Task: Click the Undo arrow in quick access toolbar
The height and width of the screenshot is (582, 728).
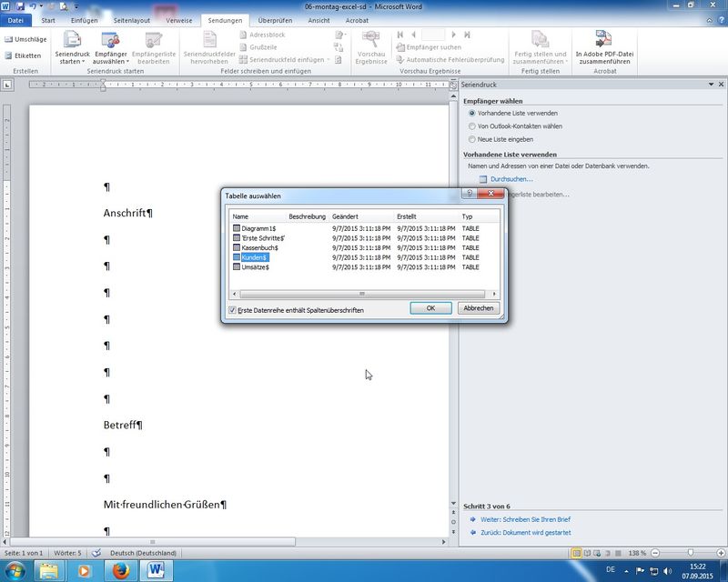Action: (33, 6)
